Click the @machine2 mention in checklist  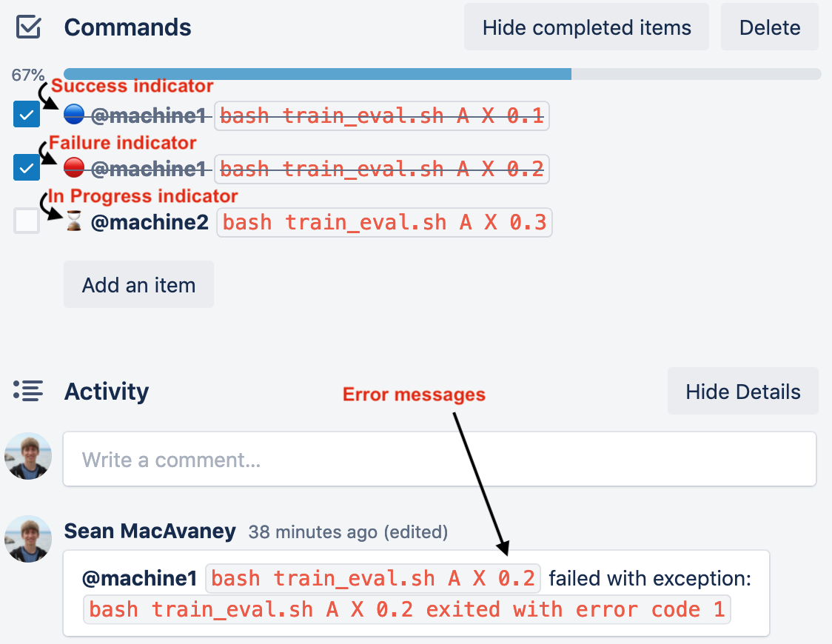[x=150, y=222]
